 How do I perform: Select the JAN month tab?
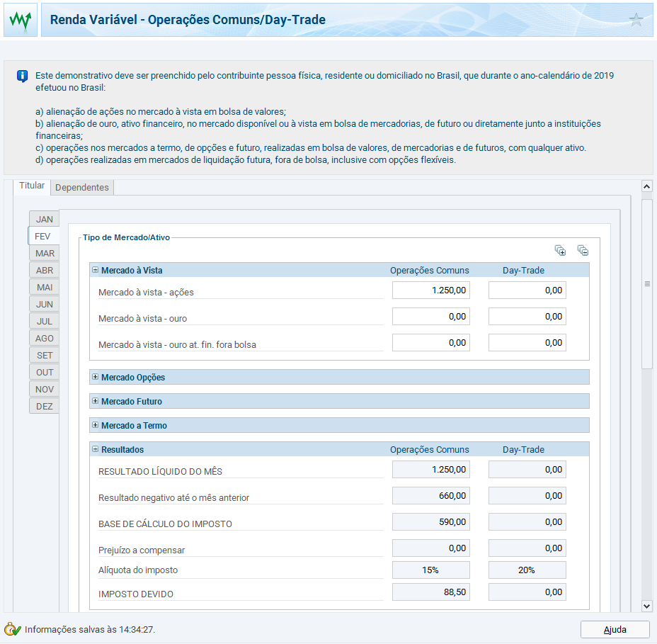[44, 220]
